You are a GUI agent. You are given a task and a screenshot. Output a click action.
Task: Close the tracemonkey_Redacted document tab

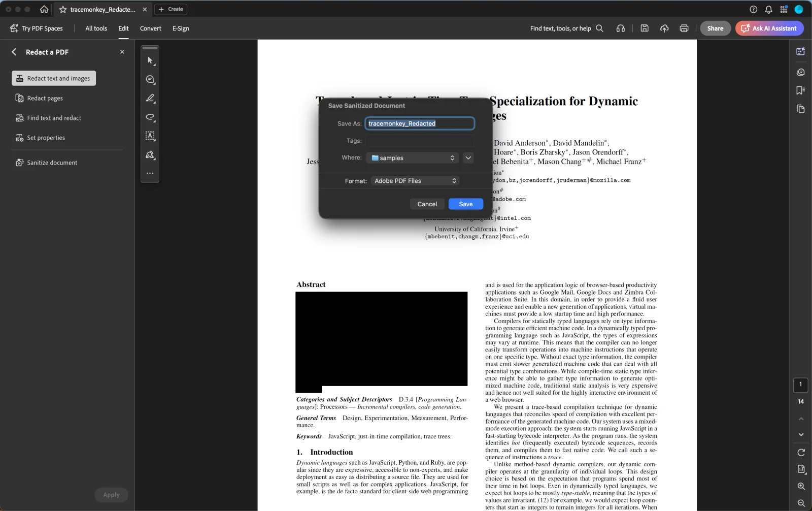[x=145, y=9]
